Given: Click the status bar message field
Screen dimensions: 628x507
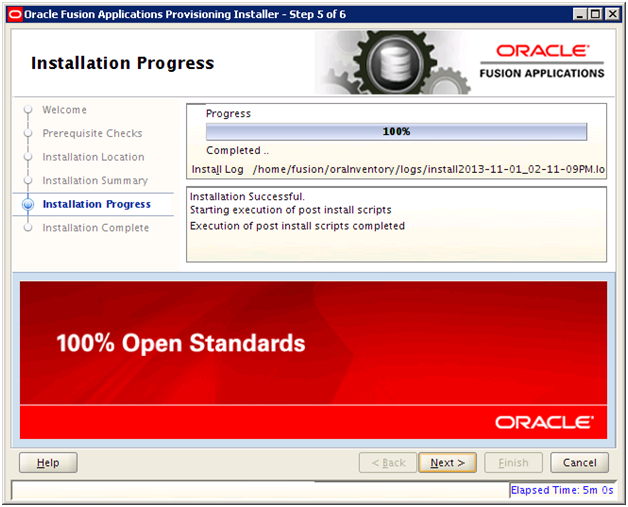Looking at the screenshot, I should click(261, 490).
